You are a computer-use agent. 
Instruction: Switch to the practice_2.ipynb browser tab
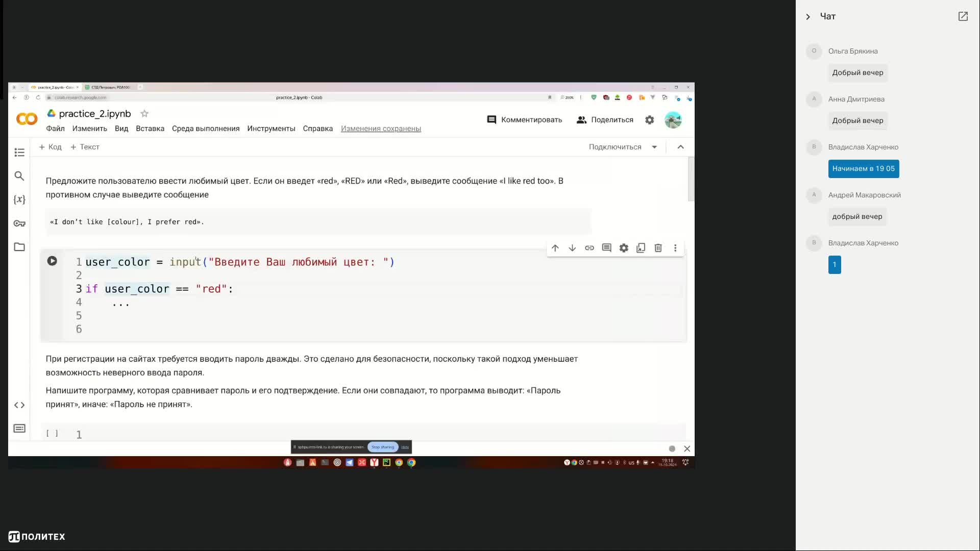pyautogui.click(x=55, y=87)
